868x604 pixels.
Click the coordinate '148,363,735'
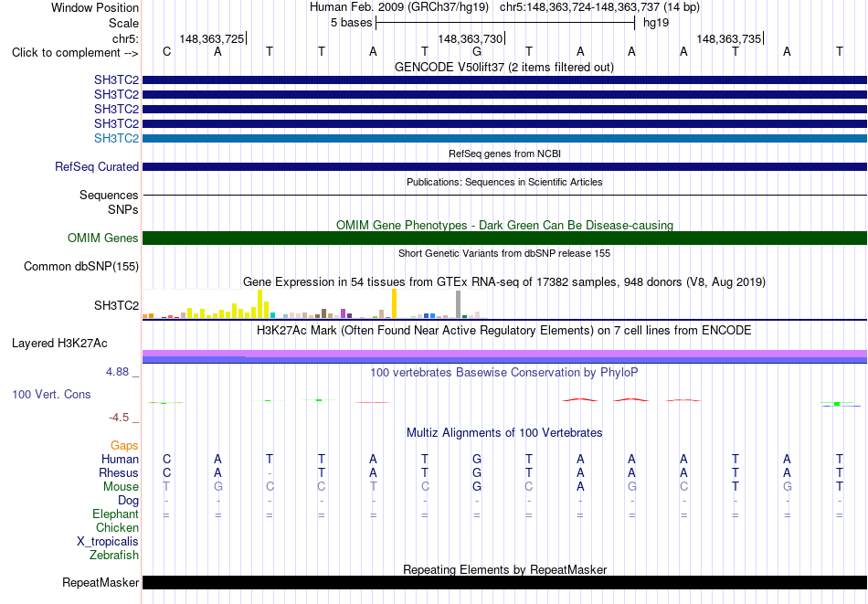728,38
